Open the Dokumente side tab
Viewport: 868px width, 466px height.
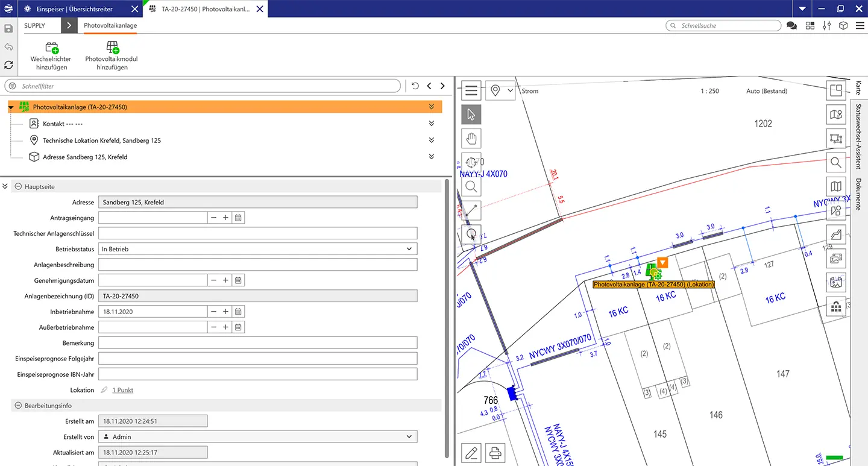pyautogui.click(x=858, y=194)
